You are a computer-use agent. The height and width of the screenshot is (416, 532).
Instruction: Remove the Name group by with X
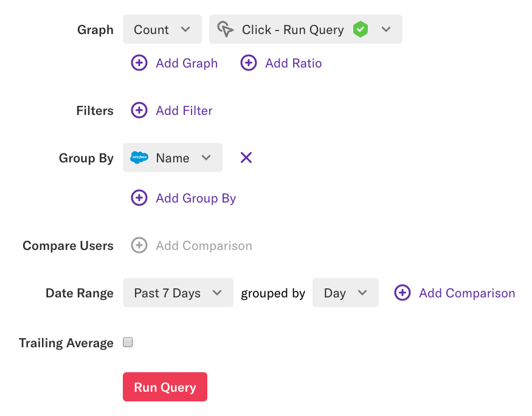(x=246, y=158)
